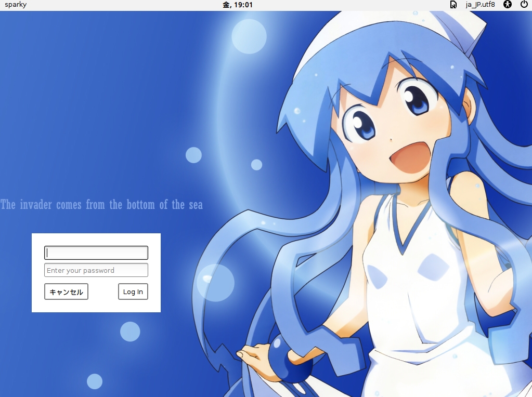Click the Log In button
Viewport: 532px width, 397px height.
pos(133,292)
